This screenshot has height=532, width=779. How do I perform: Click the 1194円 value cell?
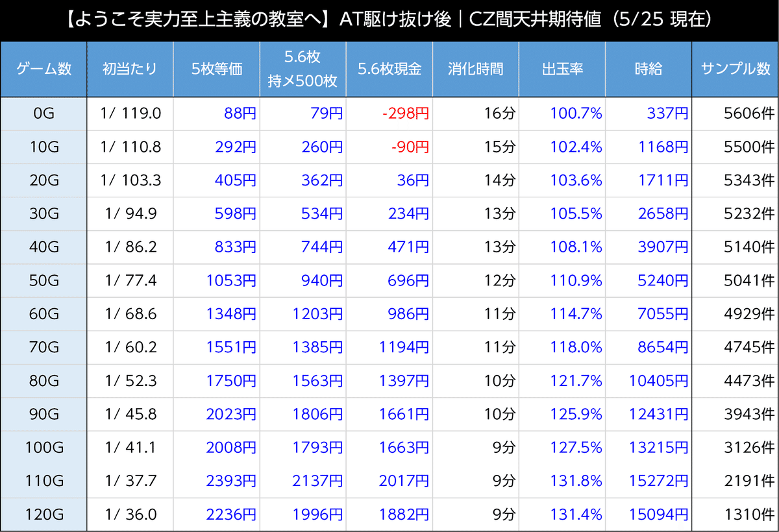tap(389, 348)
